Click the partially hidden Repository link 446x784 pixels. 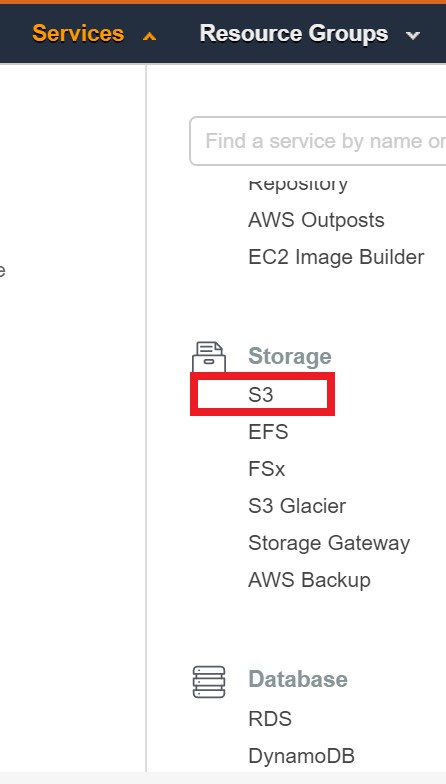coord(298,184)
